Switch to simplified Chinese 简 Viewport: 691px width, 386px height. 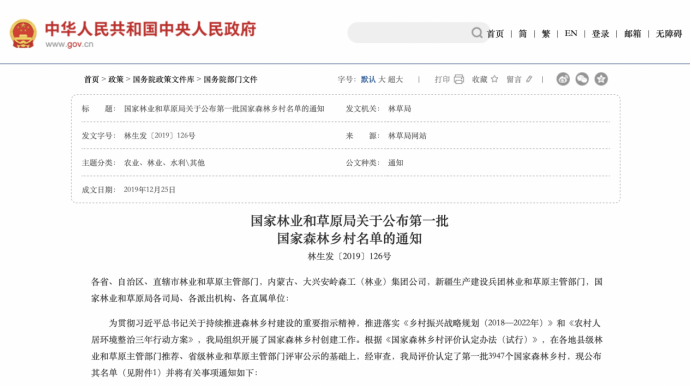coord(523,34)
